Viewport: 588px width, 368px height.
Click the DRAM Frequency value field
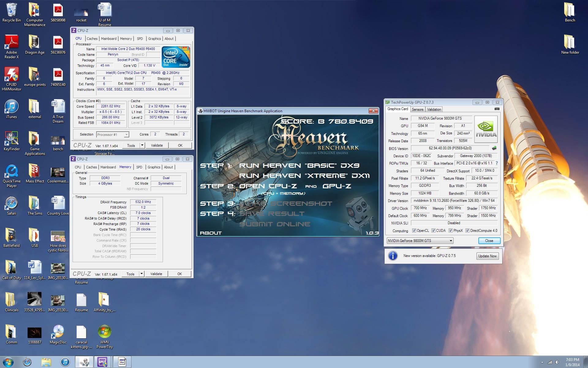pos(143,202)
